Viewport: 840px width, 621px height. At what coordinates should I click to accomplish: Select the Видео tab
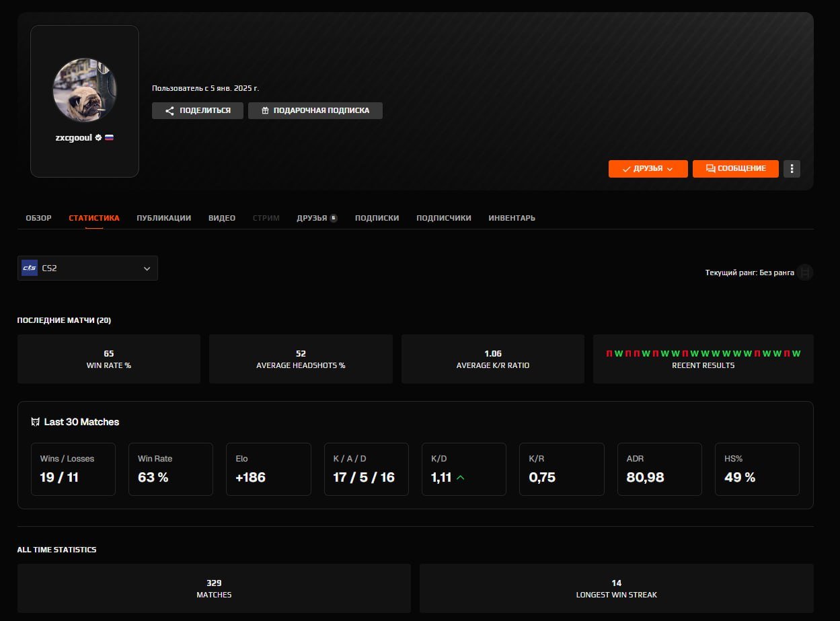pyautogui.click(x=222, y=218)
